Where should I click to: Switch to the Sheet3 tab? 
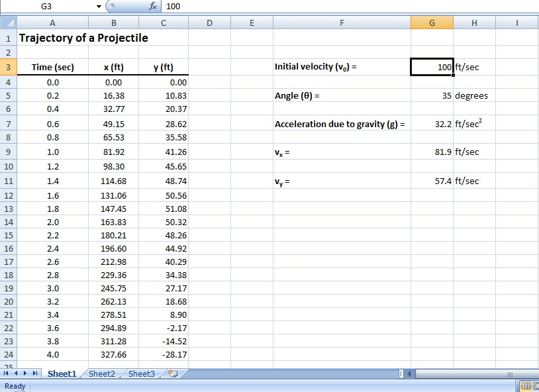(x=140, y=373)
